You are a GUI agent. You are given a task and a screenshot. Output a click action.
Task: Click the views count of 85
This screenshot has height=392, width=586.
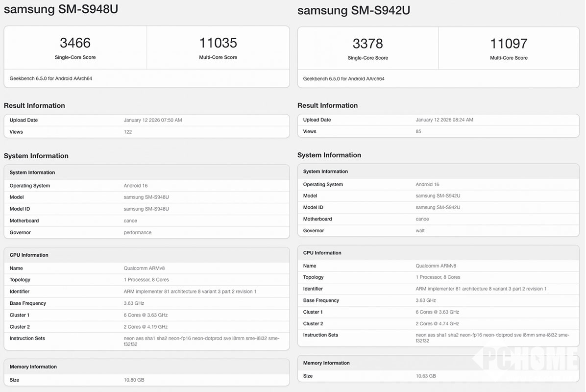pos(418,131)
